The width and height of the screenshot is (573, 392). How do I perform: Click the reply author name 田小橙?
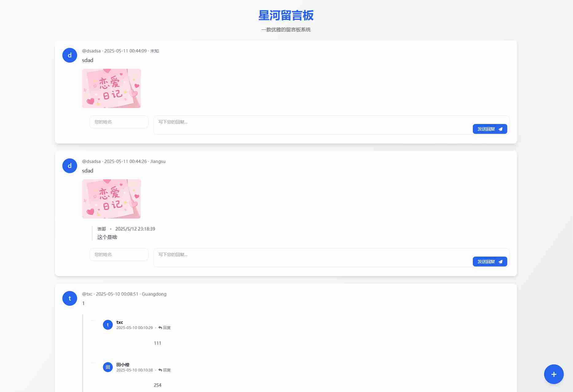point(123,365)
